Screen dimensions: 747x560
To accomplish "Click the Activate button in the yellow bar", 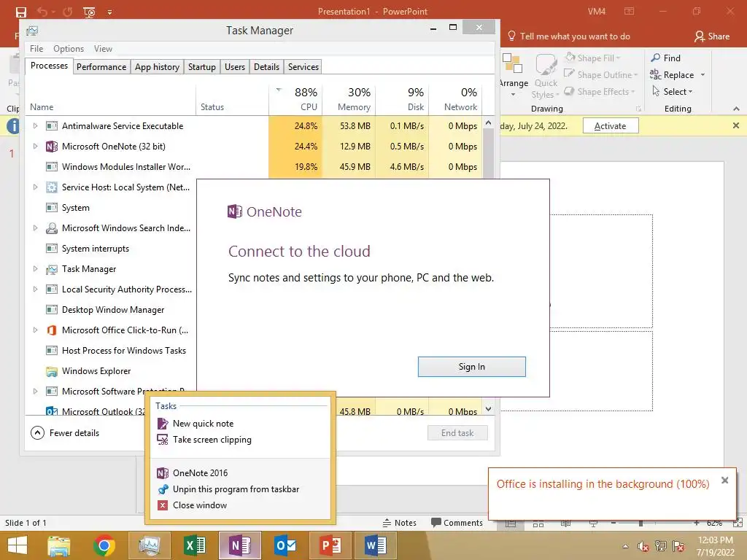I will (x=611, y=125).
